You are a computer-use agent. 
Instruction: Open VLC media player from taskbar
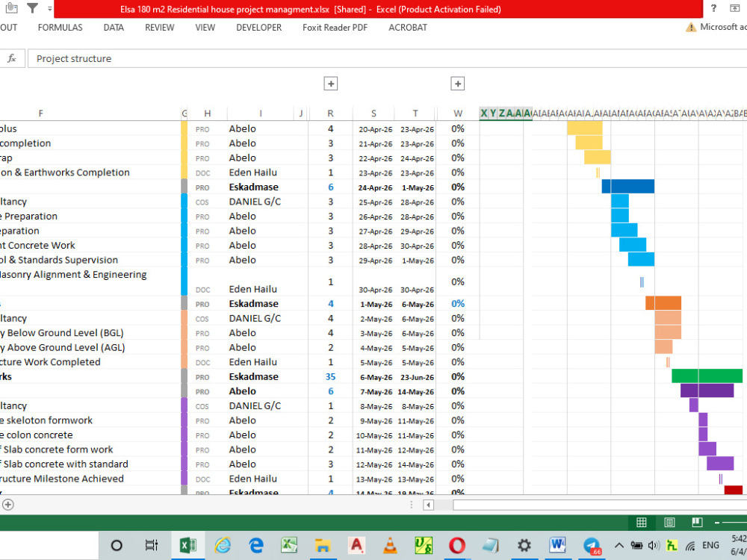[x=390, y=545]
